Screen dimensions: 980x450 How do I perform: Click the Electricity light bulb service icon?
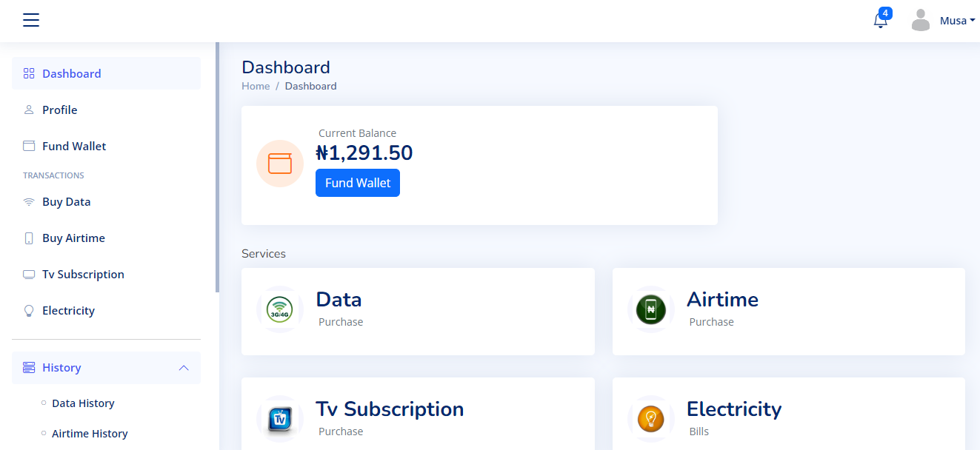tap(651, 419)
